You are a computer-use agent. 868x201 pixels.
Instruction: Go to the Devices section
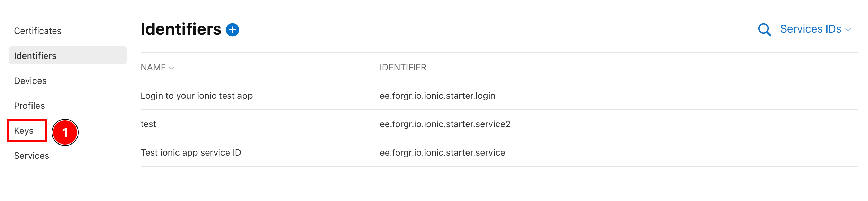(30, 81)
